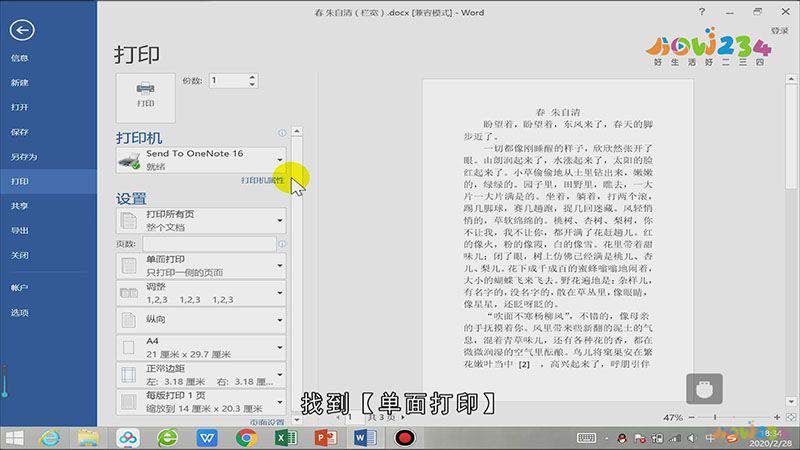Image resolution: width=800 pixels, height=450 pixels.
Task: Decrease copies with down spinner arrow
Action: point(252,85)
